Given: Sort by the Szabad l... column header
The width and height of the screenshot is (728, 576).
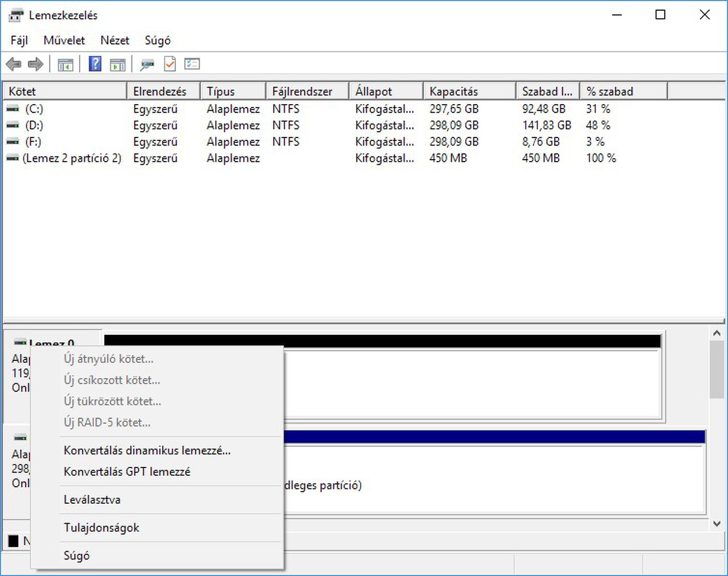Looking at the screenshot, I should click(548, 91).
